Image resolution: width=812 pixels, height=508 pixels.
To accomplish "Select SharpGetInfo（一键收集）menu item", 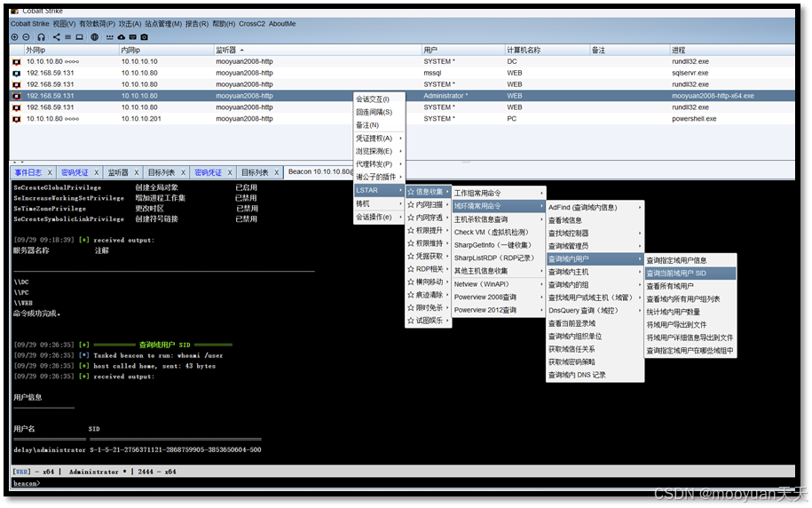I will click(x=499, y=245).
